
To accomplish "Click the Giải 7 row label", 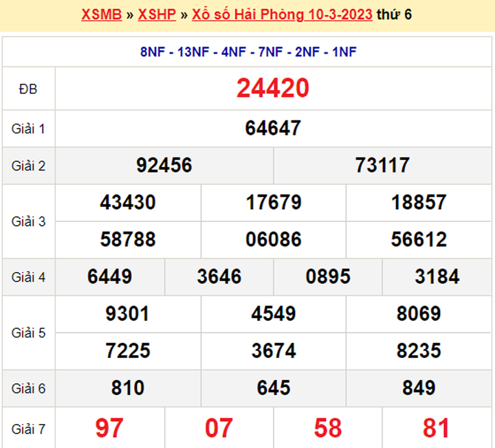I will (x=29, y=429).
